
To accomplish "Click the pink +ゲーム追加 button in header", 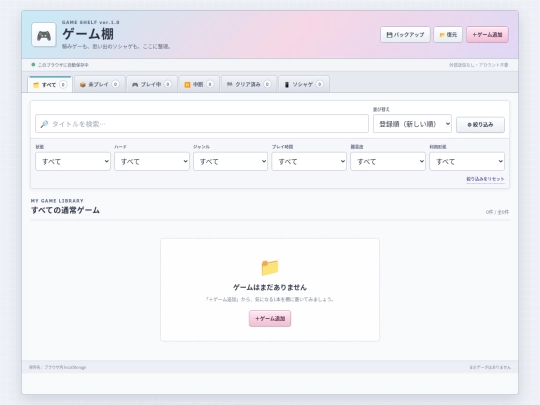I will click(487, 35).
